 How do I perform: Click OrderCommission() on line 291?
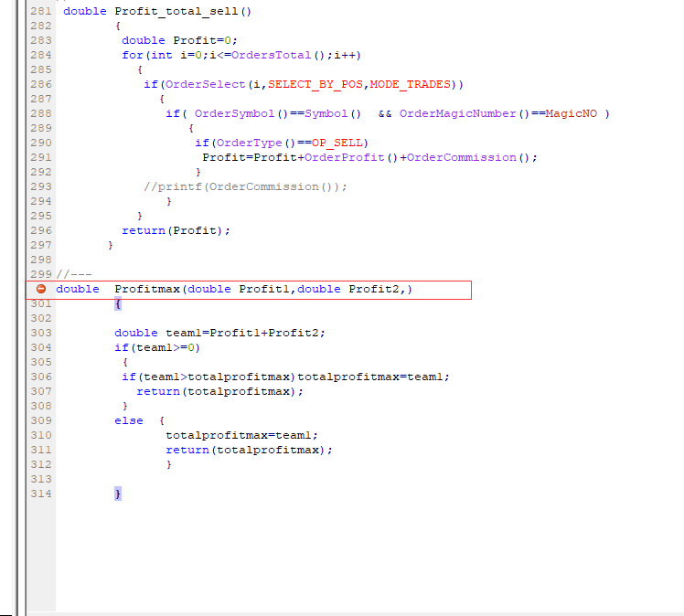pyautogui.click(x=468, y=157)
